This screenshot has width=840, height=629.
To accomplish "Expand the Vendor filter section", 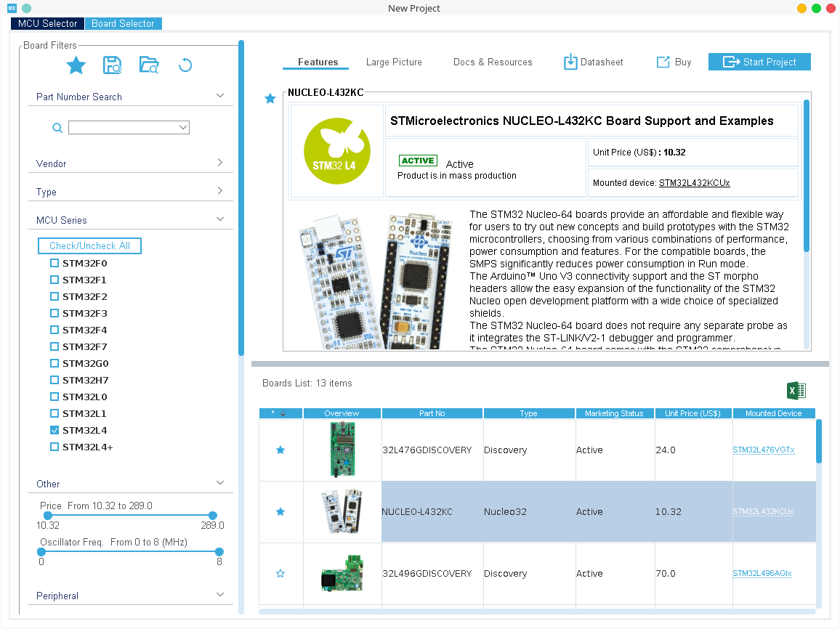I will tap(219, 163).
